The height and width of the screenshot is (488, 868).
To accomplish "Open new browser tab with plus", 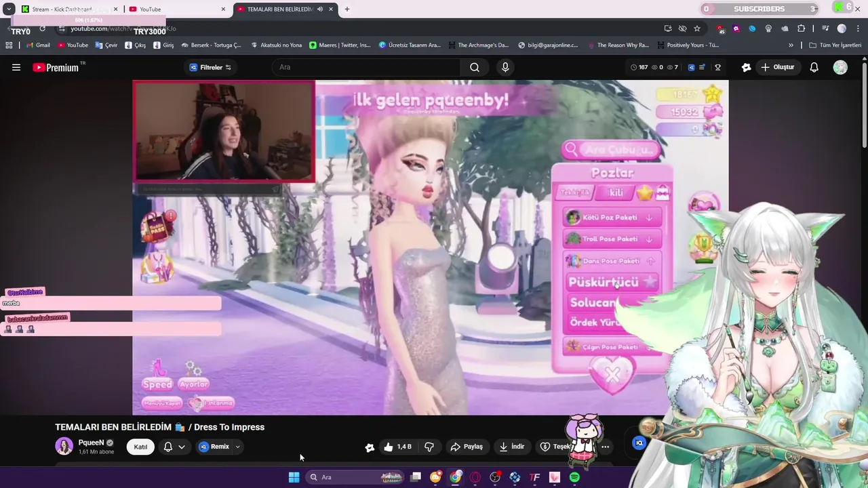I will (x=347, y=9).
